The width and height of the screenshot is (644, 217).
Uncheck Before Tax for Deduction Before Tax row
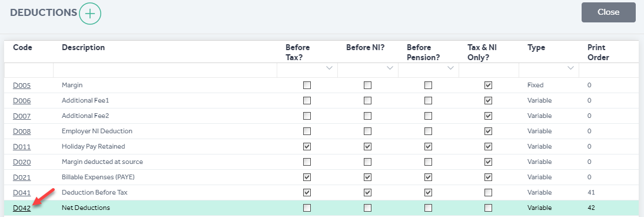[x=307, y=193]
